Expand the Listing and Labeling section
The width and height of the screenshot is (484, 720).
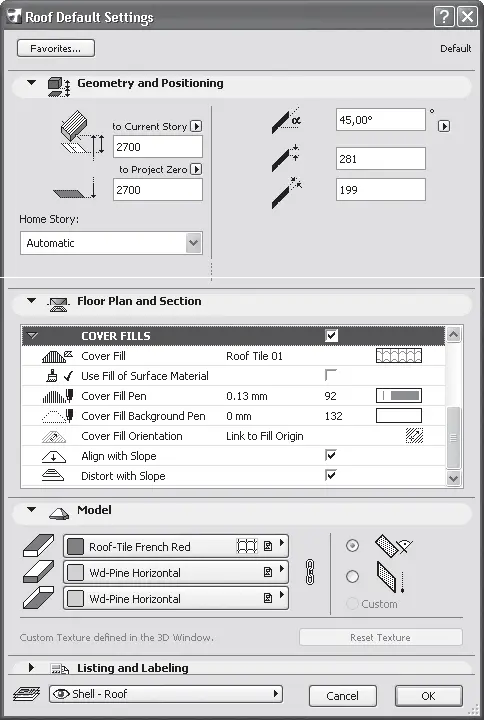[x=31, y=668]
